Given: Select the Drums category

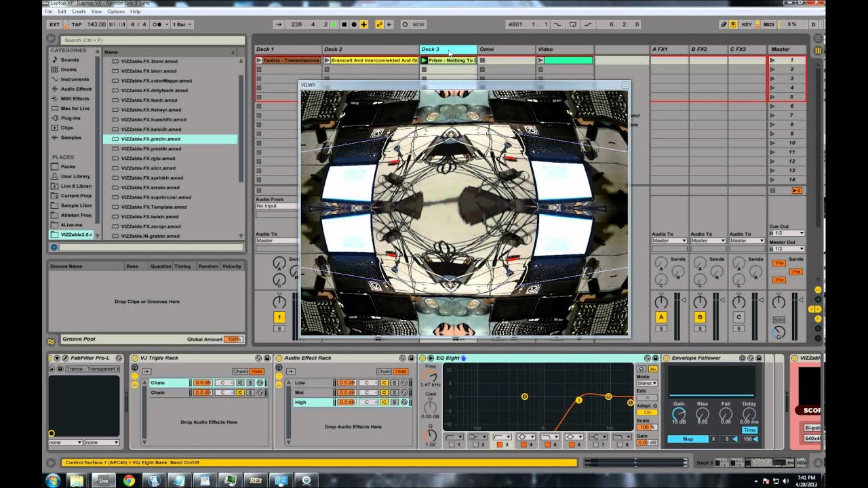Looking at the screenshot, I should pyautogui.click(x=69, y=69).
